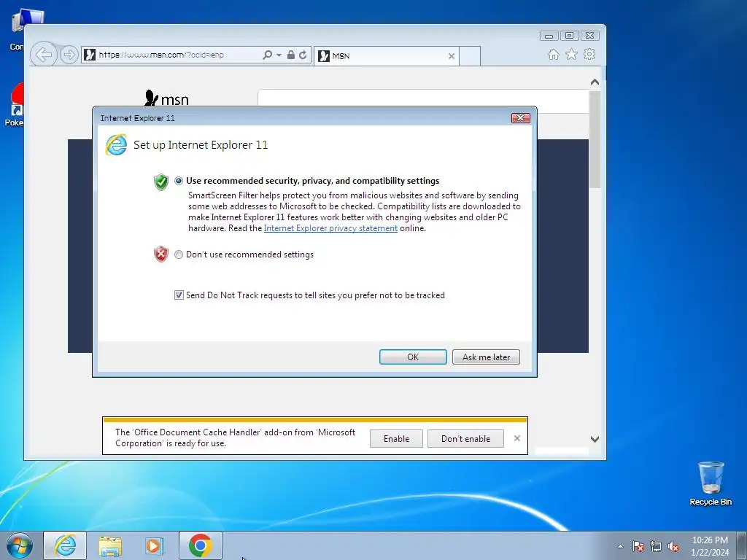Toggle Send Do Not Track requests checkbox
The image size is (747, 560).
click(x=179, y=295)
